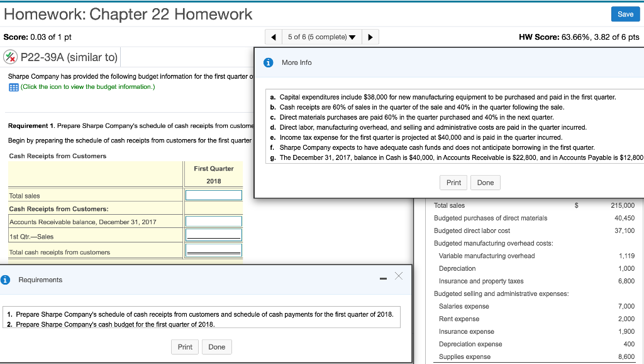This screenshot has height=364, width=644.
Task: Select the Depreciation expense row label
Action: pyautogui.click(x=470, y=344)
